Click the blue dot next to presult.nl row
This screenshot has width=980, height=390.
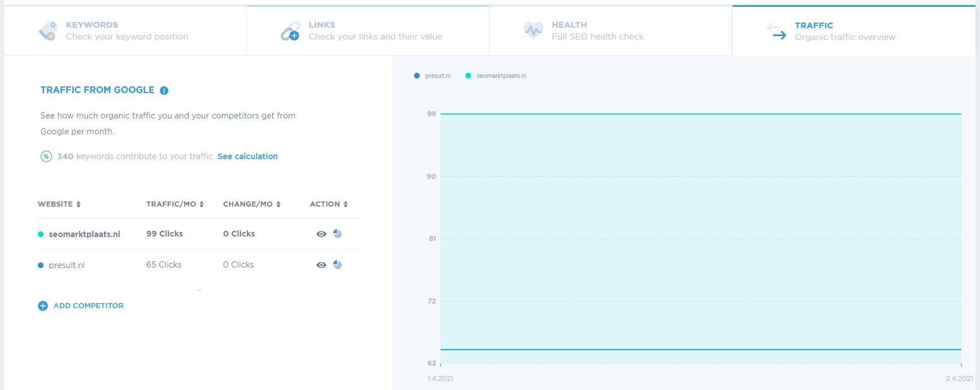click(41, 265)
